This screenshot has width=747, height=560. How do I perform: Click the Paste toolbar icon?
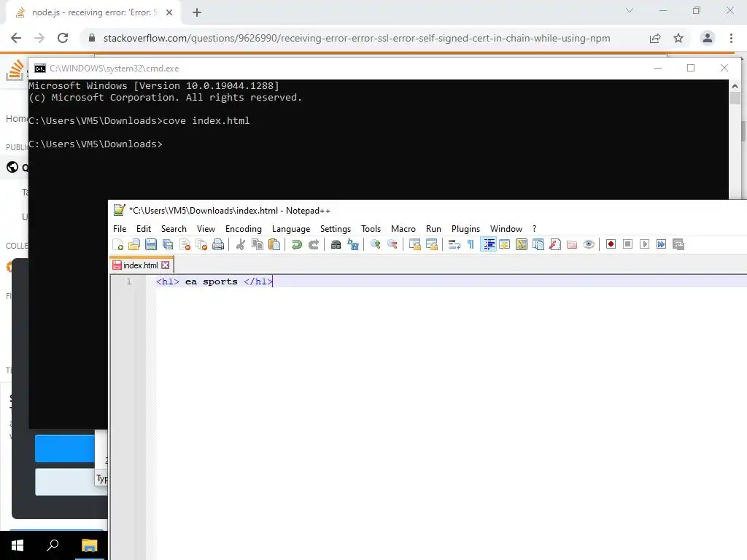pyautogui.click(x=274, y=244)
